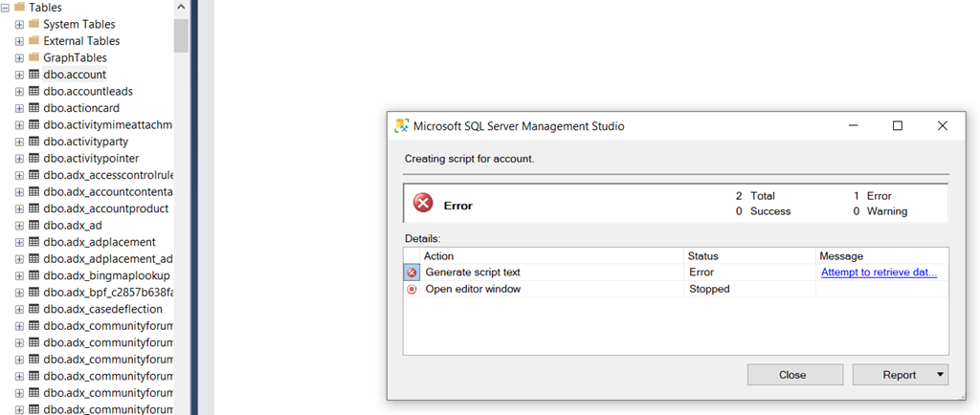980x415 pixels.
Task: Click the Tables folder icon
Action: coord(19,7)
